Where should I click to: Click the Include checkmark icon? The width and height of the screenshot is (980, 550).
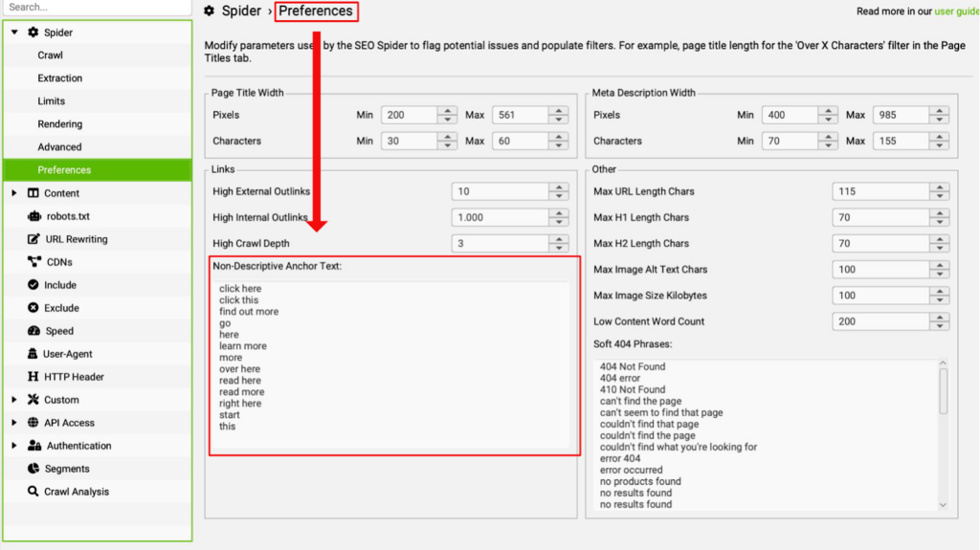pyautogui.click(x=33, y=284)
